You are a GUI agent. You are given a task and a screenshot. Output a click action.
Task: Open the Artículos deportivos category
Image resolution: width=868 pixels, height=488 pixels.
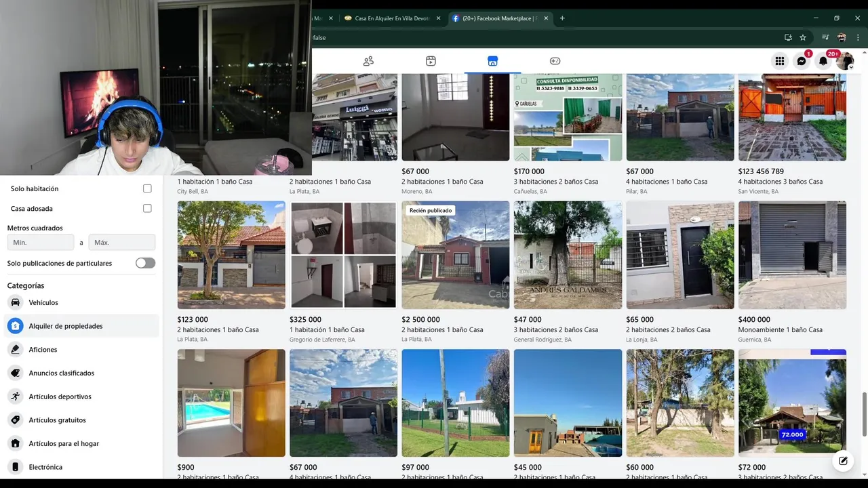tap(81, 396)
